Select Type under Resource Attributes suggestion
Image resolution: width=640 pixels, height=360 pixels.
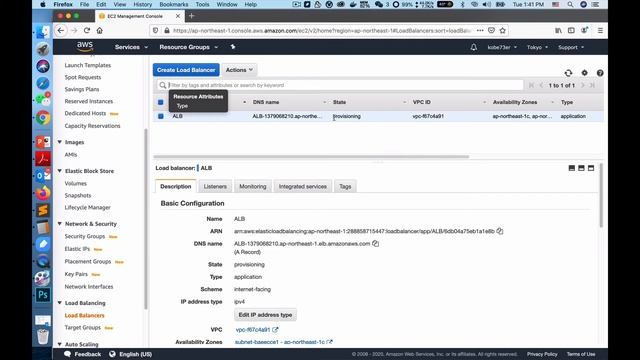pyautogui.click(x=182, y=106)
